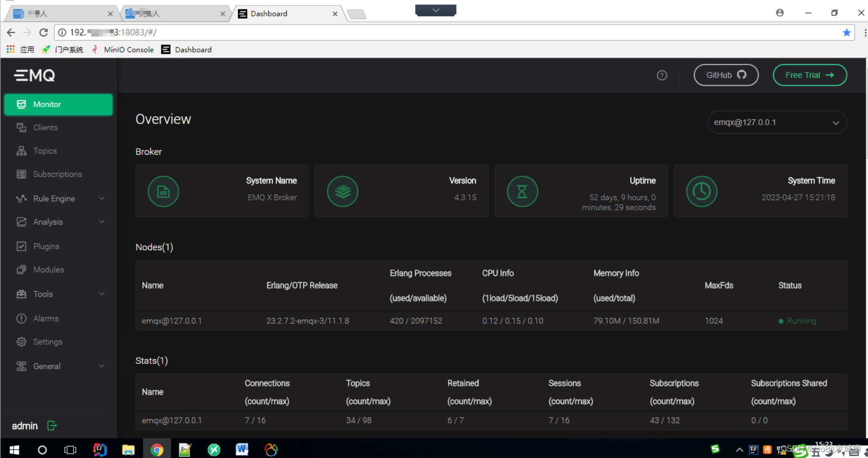868x458 pixels.
Task: Reload the page with refresh icon
Action: pyautogui.click(x=43, y=32)
